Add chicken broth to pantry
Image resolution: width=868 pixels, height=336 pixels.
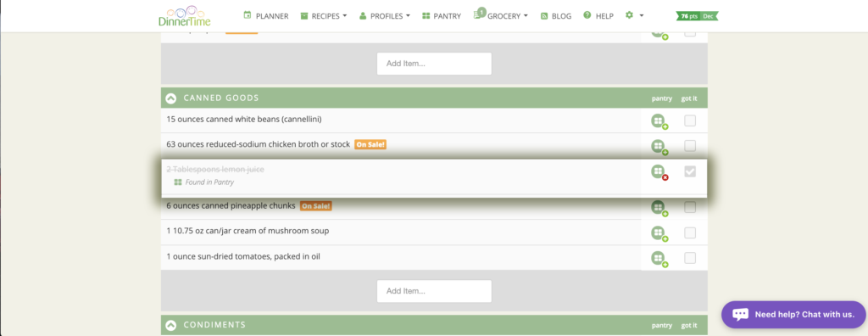pyautogui.click(x=659, y=148)
